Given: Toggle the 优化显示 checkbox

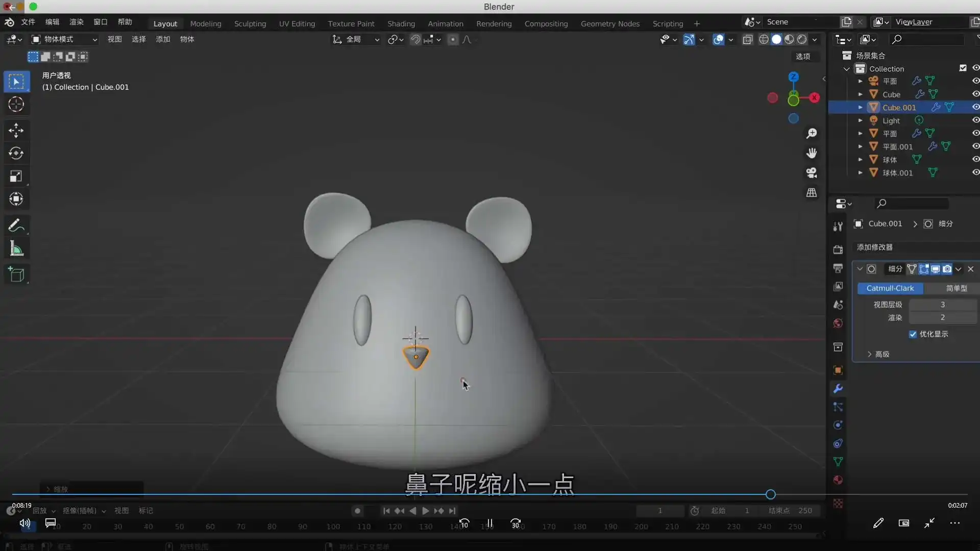Looking at the screenshot, I should [x=913, y=334].
